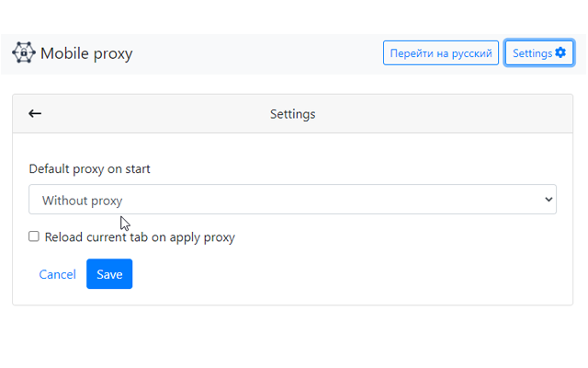Save the proxy settings
The image size is (588, 368).
point(109,274)
